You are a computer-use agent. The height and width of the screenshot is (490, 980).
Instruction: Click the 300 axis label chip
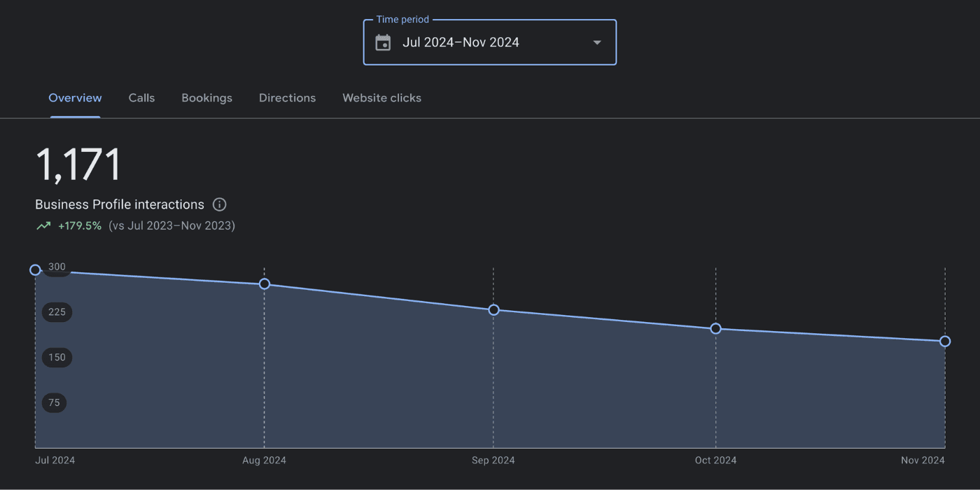pyautogui.click(x=57, y=267)
